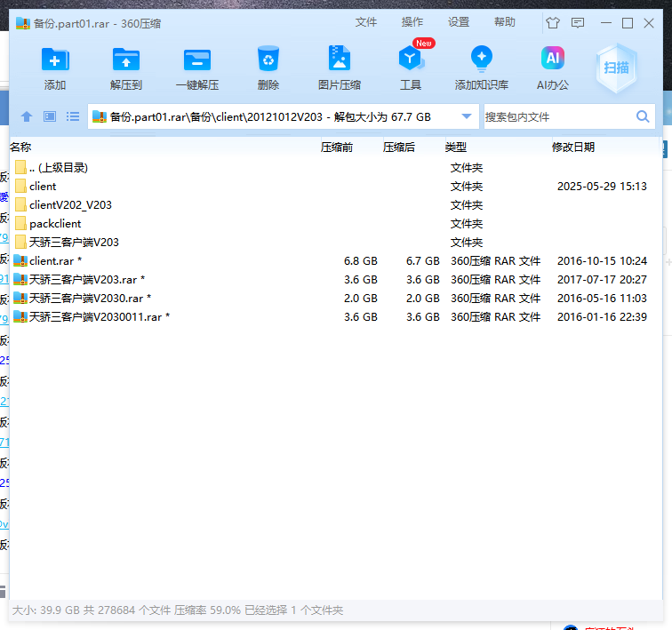Close the 360压缩 window
672x630 pixels.
649,23
